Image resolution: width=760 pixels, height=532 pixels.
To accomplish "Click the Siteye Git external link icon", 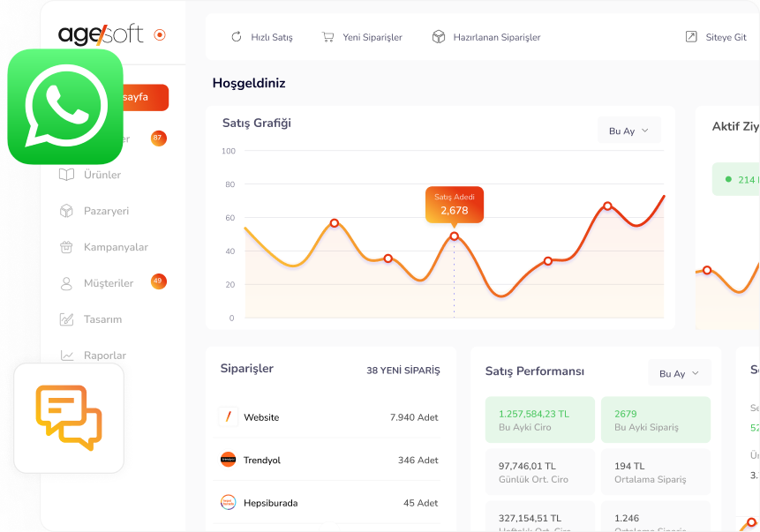I will pyautogui.click(x=691, y=37).
